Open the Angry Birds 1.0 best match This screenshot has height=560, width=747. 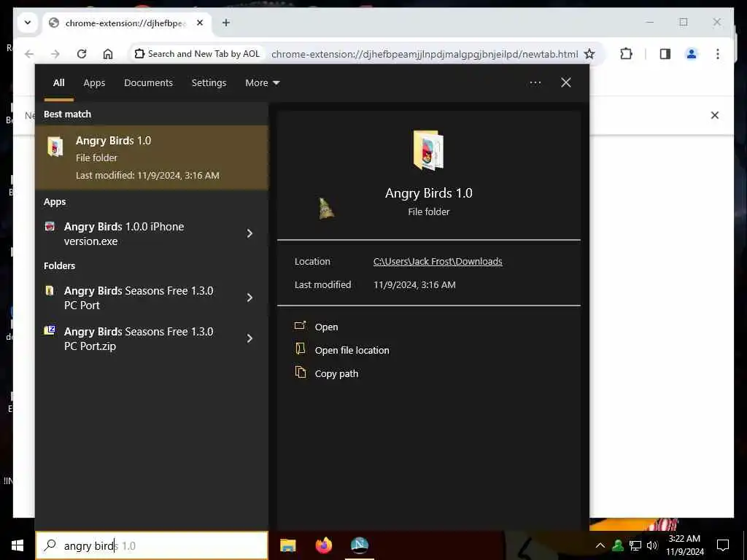point(152,157)
